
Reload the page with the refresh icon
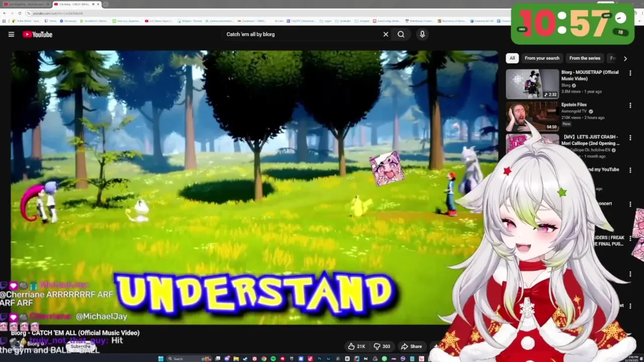[20, 13]
